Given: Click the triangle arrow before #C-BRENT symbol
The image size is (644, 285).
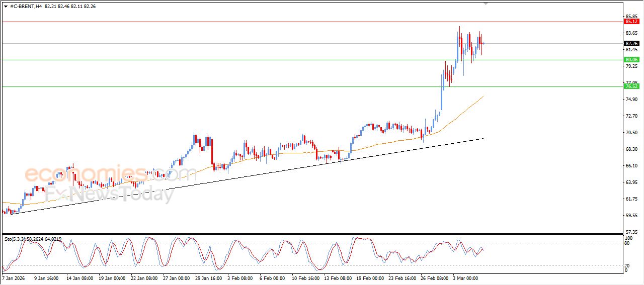Looking at the screenshot, I should pyautogui.click(x=6, y=6).
